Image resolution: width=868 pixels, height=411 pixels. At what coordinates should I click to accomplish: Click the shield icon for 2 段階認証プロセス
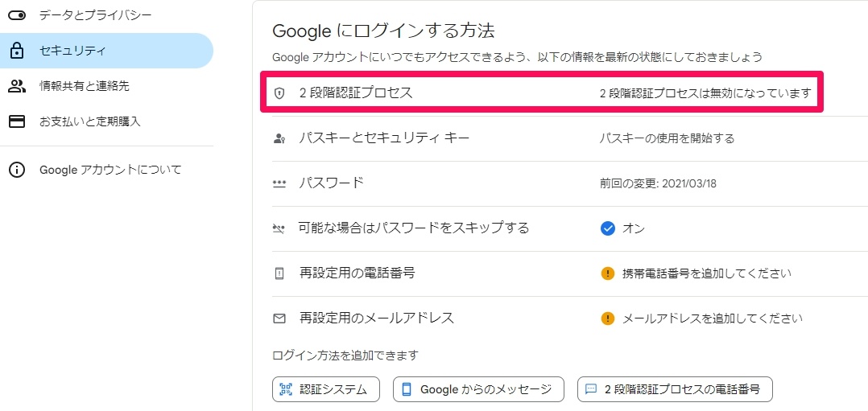tap(279, 93)
